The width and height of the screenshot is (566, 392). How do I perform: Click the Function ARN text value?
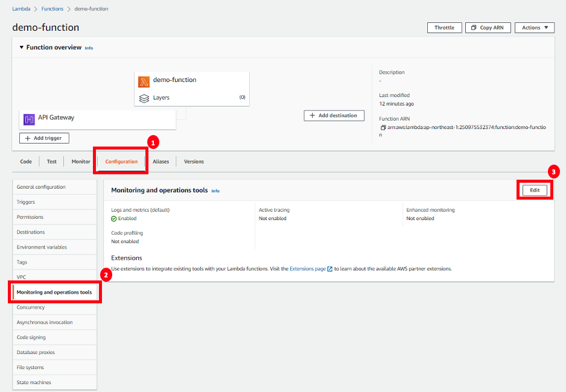tap(463, 131)
